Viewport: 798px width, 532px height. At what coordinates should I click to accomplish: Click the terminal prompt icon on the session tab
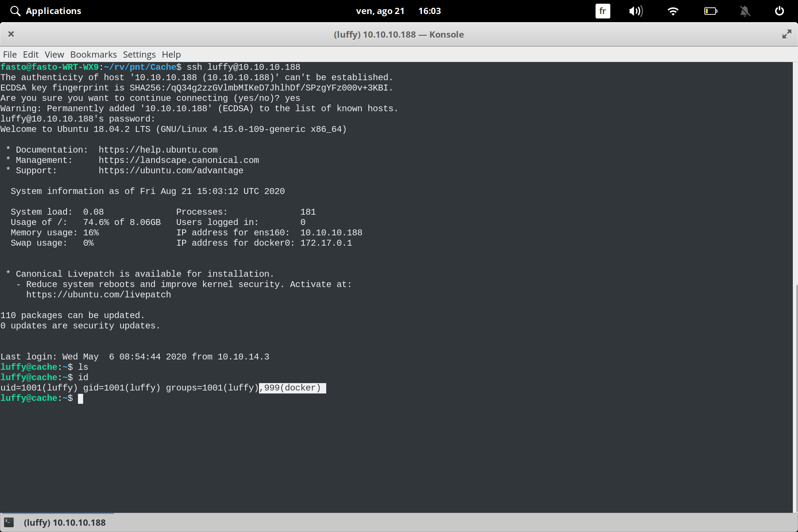8,522
